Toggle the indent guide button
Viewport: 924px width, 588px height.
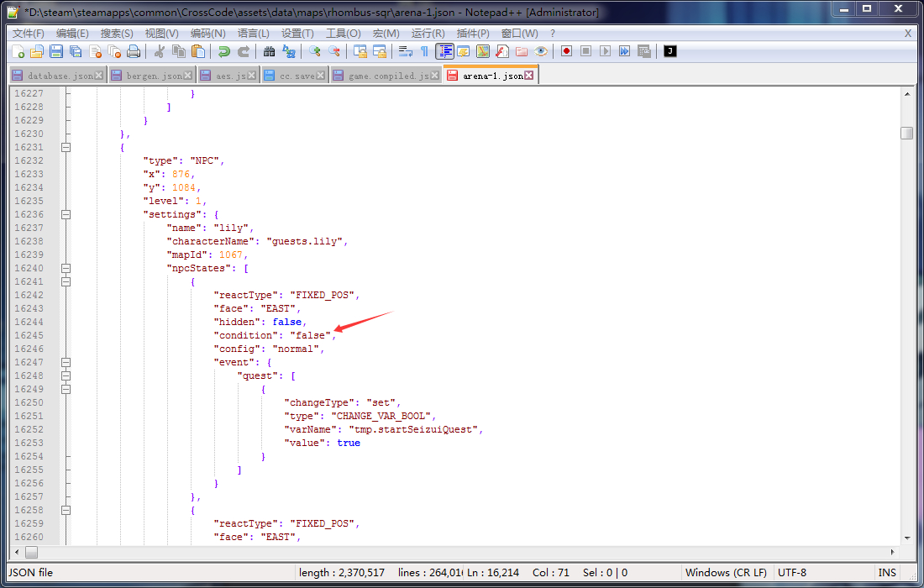click(444, 51)
